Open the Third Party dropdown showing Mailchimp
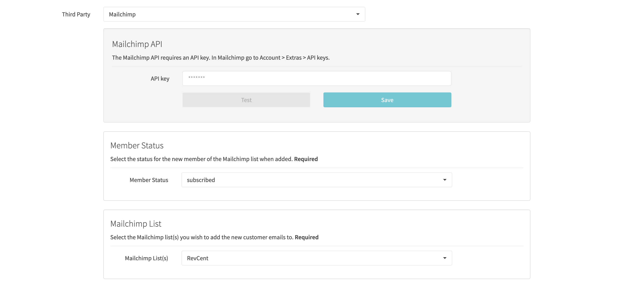The height and width of the screenshot is (288, 644). (234, 14)
